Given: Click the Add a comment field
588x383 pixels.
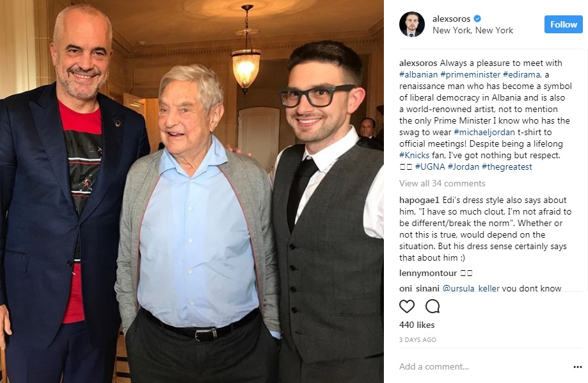Looking at the screenshot, I should pyautogui.click(x=484, y=366).
